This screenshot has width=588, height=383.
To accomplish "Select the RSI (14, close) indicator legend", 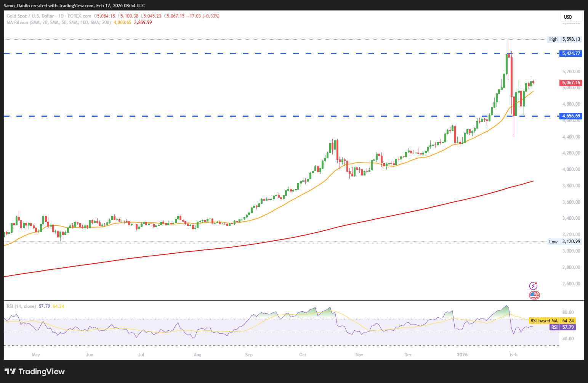I will [x=21, y=306].
